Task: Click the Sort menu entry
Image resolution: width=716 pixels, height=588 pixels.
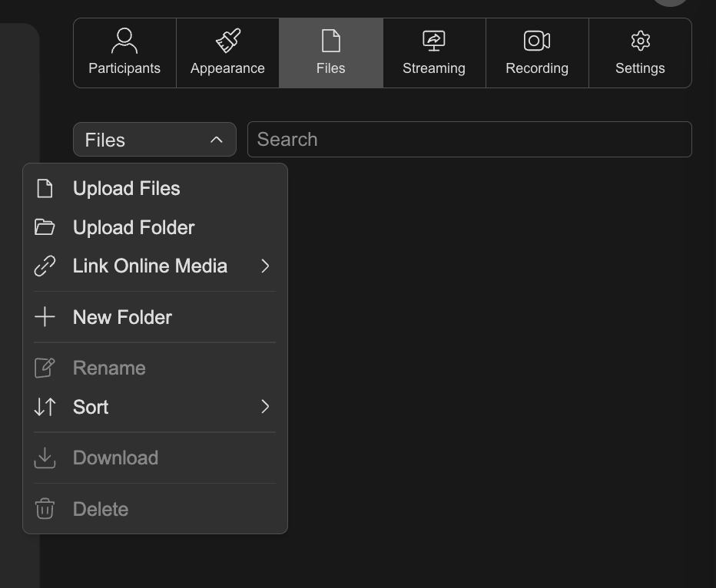Action: pyautogui.click(x=154, y=407)
